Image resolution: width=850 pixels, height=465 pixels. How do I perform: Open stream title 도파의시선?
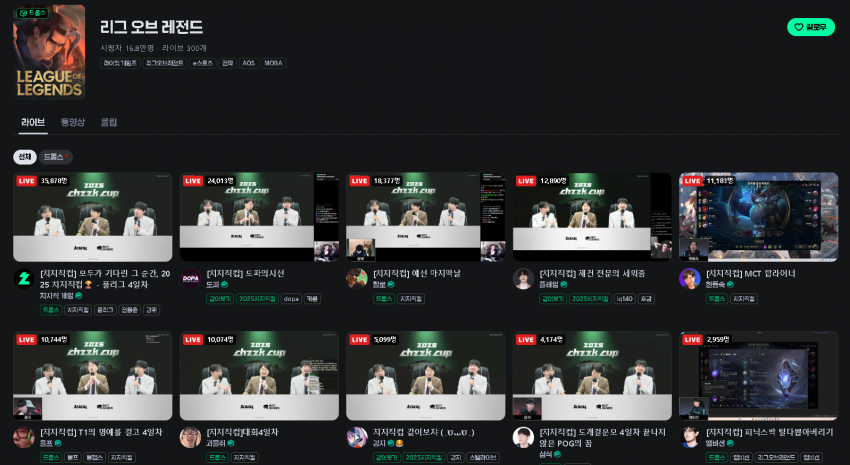pyautogui.click(x=245, y=273)
